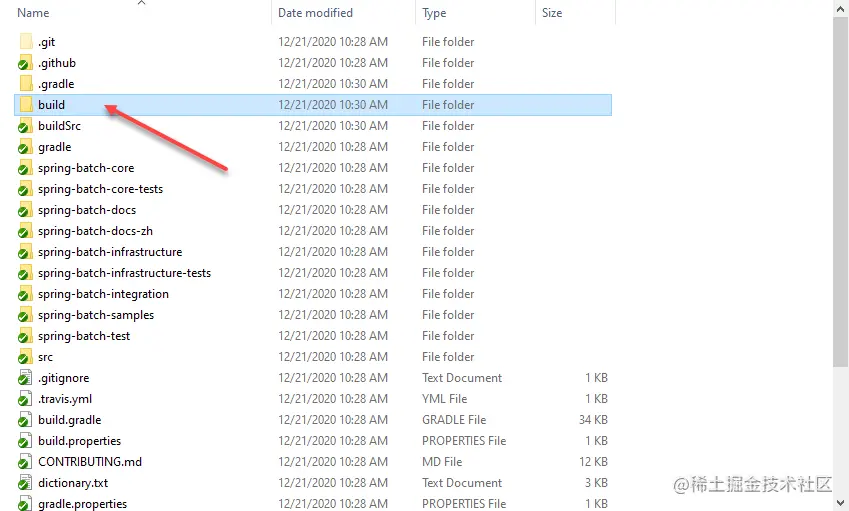Click the build folder icon
849x511 pixels.
(x=25, y=105)
